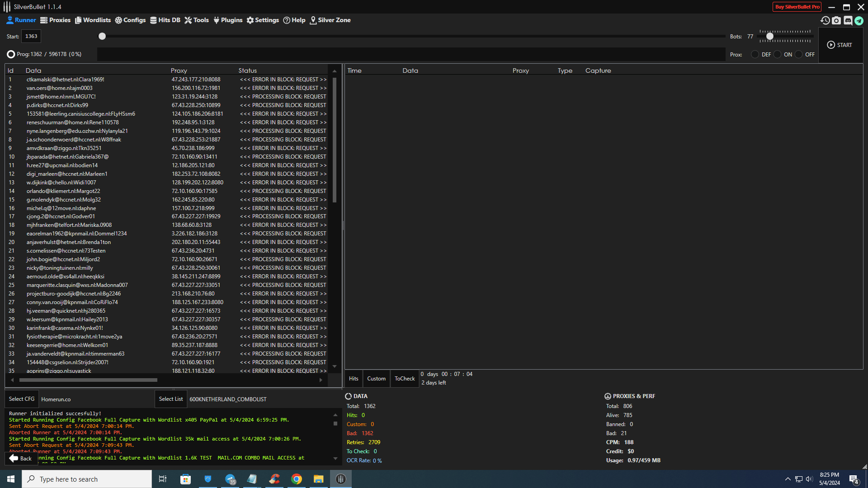Click Select CFG button
This screenshot has height=488, width=868.
[x=22, y=399]
